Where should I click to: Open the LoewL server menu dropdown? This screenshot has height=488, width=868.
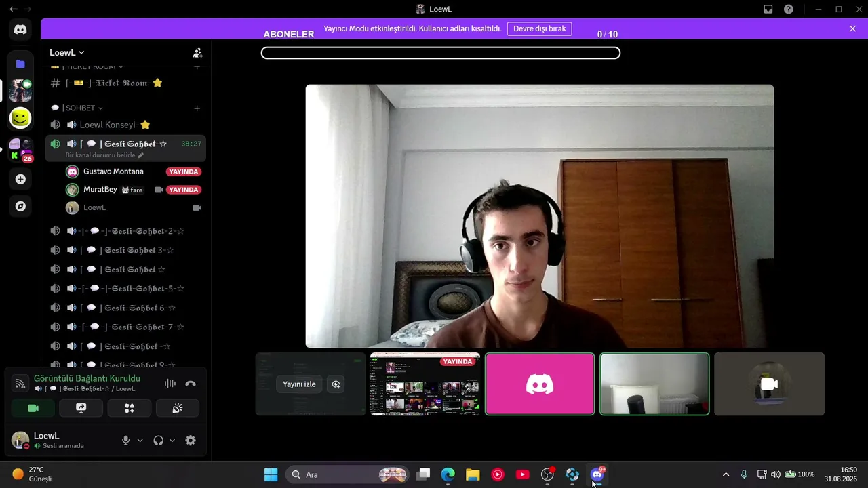point(67,53)
